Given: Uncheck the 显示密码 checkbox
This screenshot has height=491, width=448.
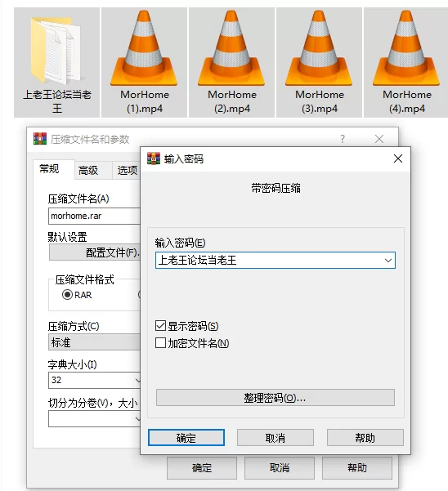Looking at the screenshot, I should point(160,326).
